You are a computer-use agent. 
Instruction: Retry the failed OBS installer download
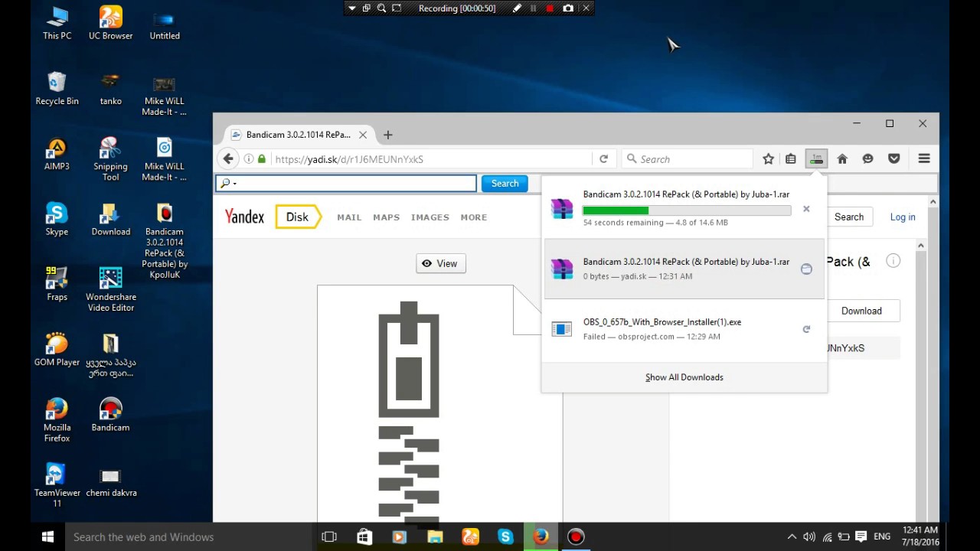(x=806, y=329)
